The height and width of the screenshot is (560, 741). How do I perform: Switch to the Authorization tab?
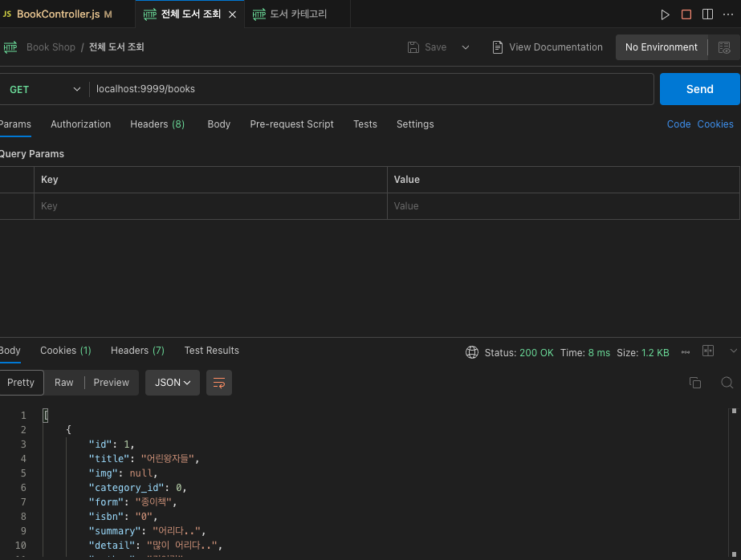point(80,124)
